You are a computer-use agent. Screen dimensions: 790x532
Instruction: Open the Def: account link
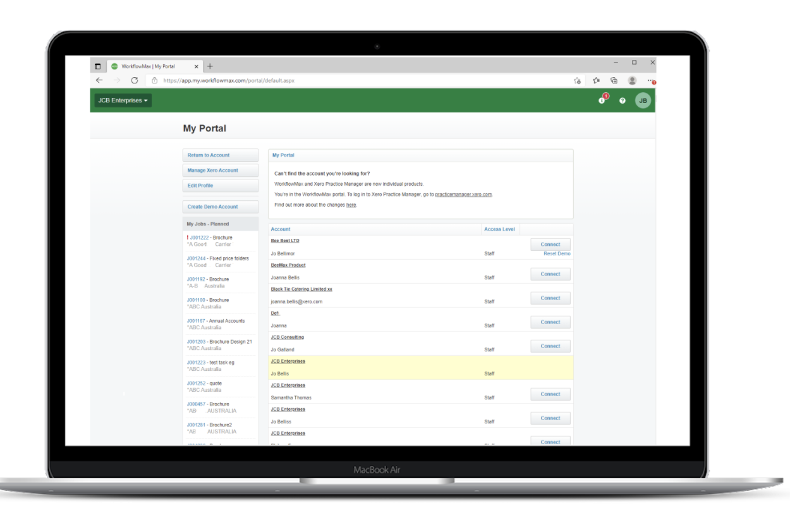click(275, 313)
